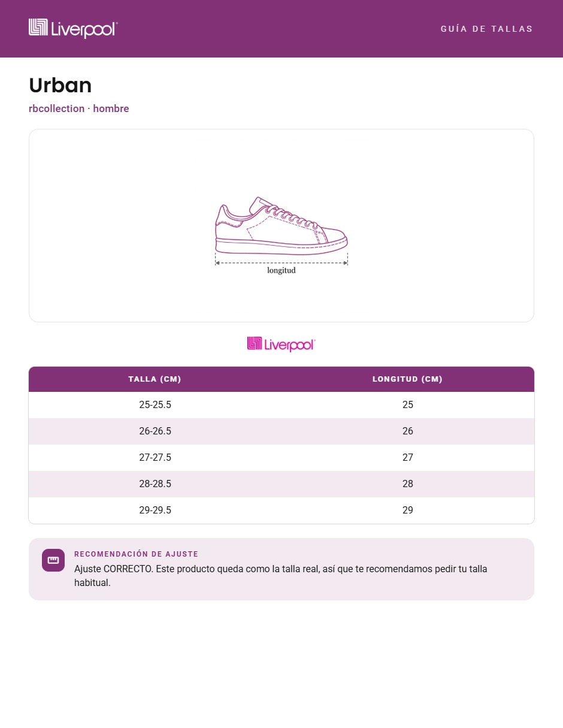Viewport: 563px width, 728px height.
Task: Select the 26-26.5 size row
Action: pyautogui.click(x=281, y=431)
